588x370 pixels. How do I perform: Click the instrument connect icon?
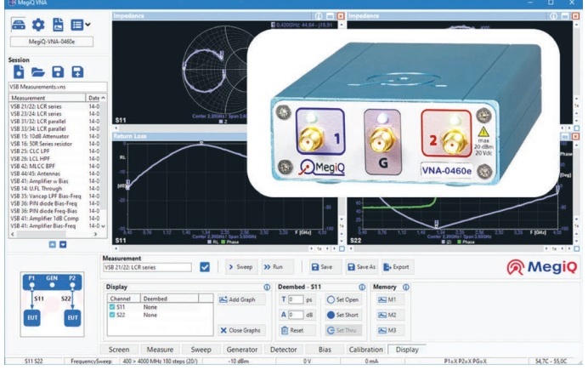pyautogui.click(x=19, y=25)
